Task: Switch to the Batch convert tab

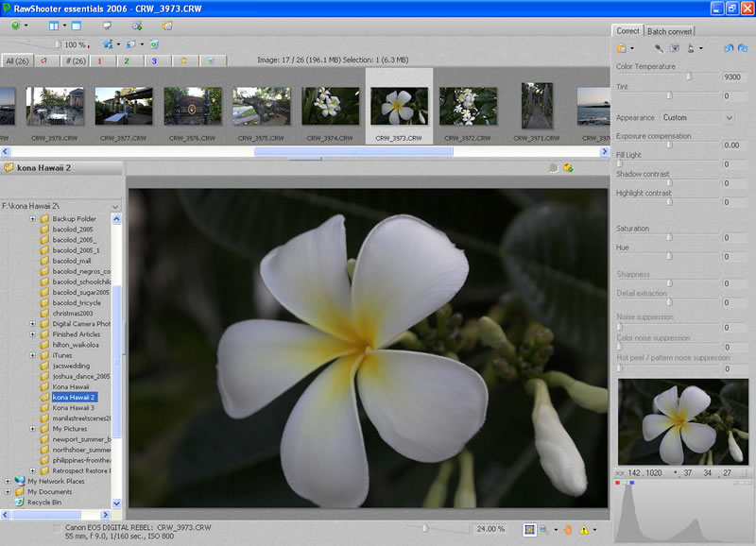Action: 670,31
